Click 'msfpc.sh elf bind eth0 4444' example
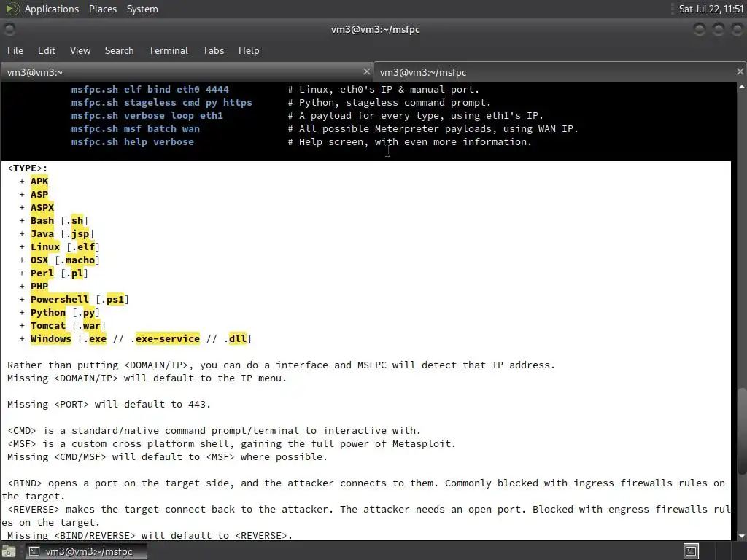This screenshot has width=747, height=560. click(x=150, y=90)
